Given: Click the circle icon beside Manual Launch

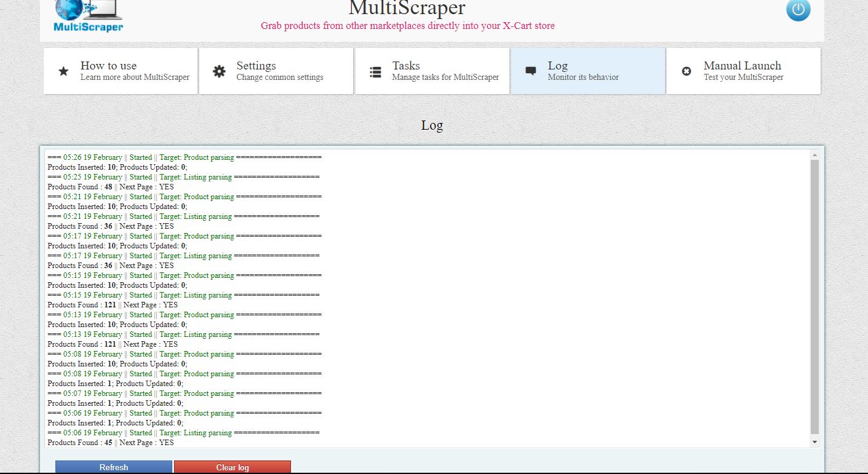Looking at the screenshot, I should coord(687,71).
